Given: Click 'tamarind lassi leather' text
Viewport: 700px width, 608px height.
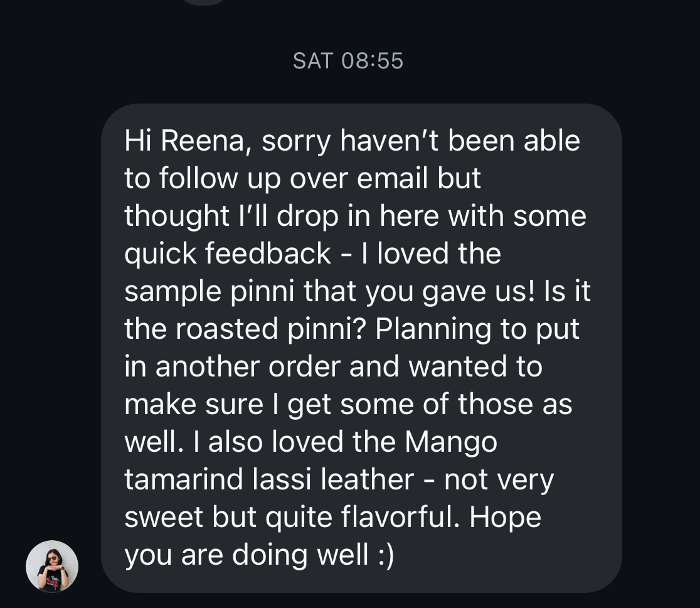Looking at the screenshot, I should click(269, 480).
